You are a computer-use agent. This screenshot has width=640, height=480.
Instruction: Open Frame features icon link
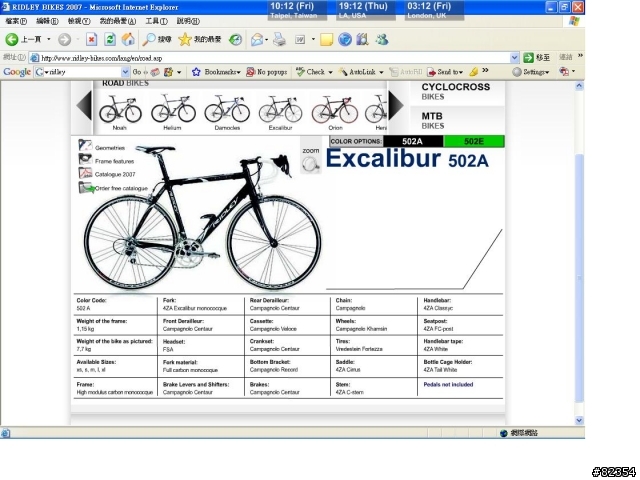tap(85, 159)
